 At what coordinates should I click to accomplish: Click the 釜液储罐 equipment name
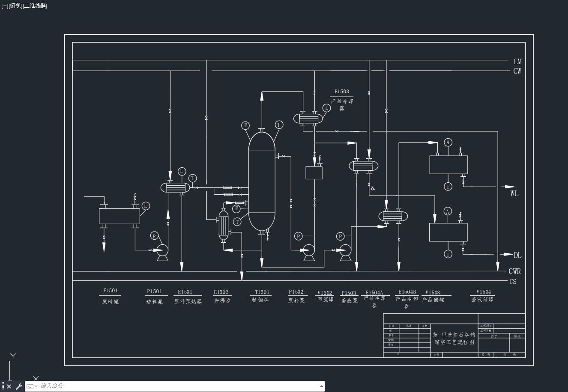coord(483,300)
